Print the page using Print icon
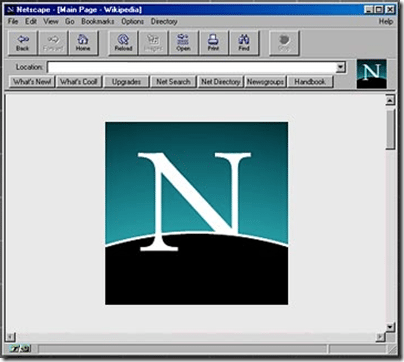Viewport: 404px width, 362px height. pyautogui.click(x=213, y=43)
